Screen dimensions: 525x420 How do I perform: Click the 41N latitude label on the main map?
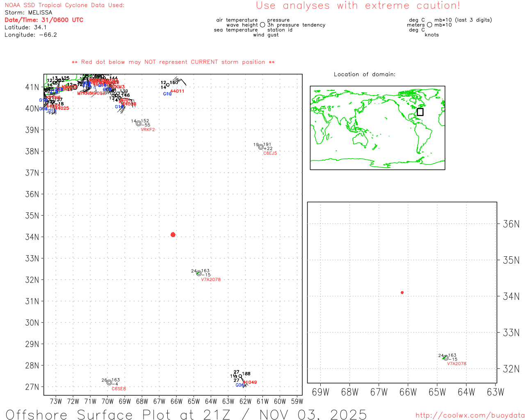[32, 87]
